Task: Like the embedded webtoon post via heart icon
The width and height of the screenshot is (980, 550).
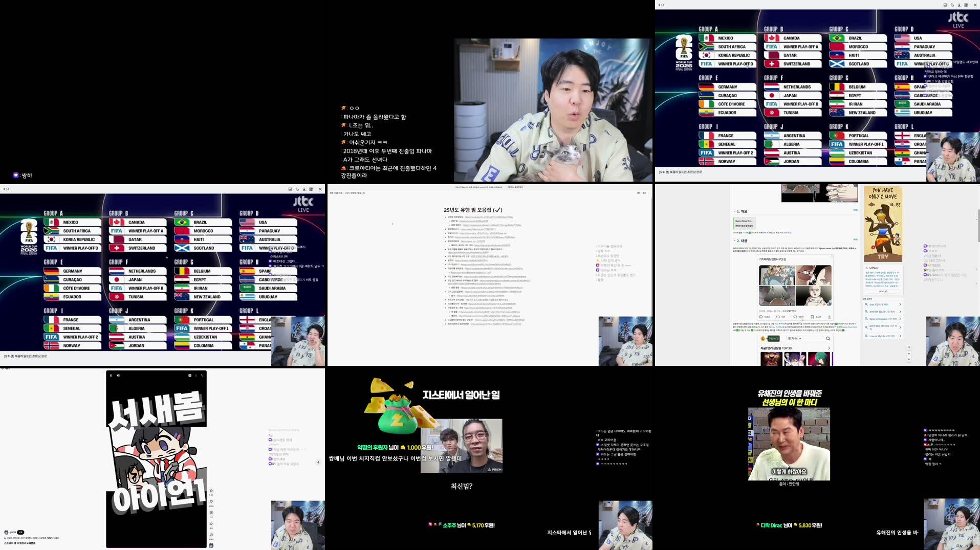Action: [795, 317]
